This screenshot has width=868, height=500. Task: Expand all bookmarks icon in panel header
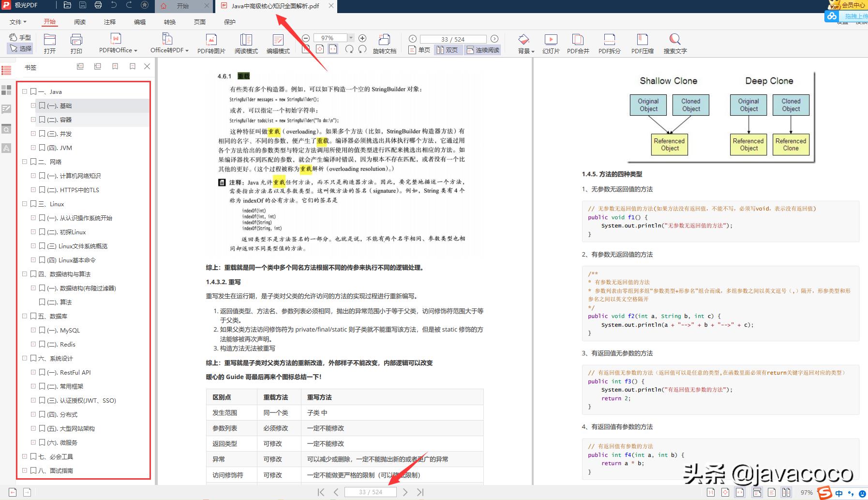pos(80,66)
